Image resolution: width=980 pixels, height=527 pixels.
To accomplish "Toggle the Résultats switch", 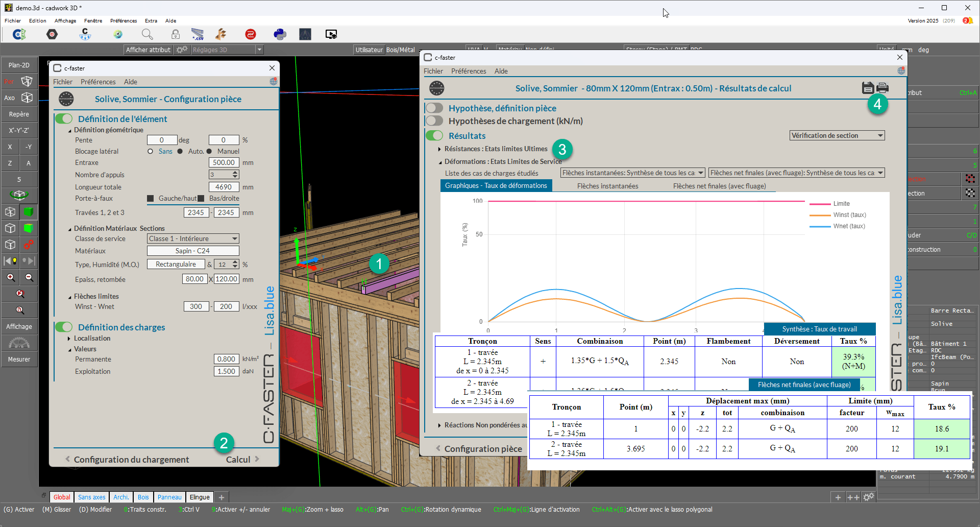I will click(434, 135).
